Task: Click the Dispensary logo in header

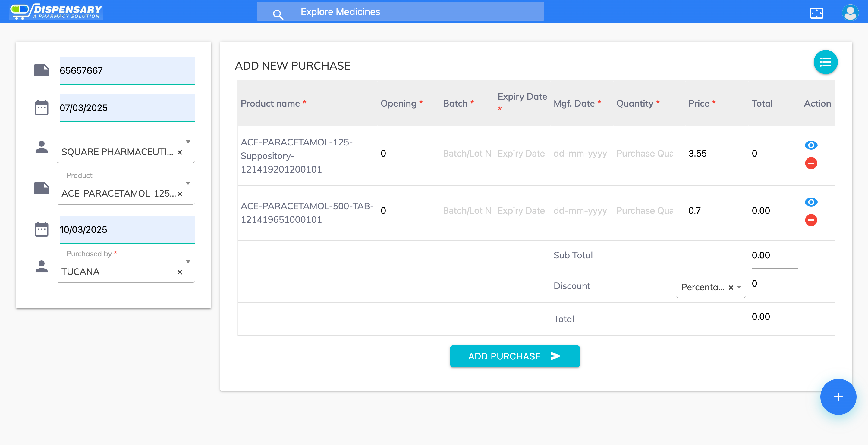Action: tap(56, 11)
